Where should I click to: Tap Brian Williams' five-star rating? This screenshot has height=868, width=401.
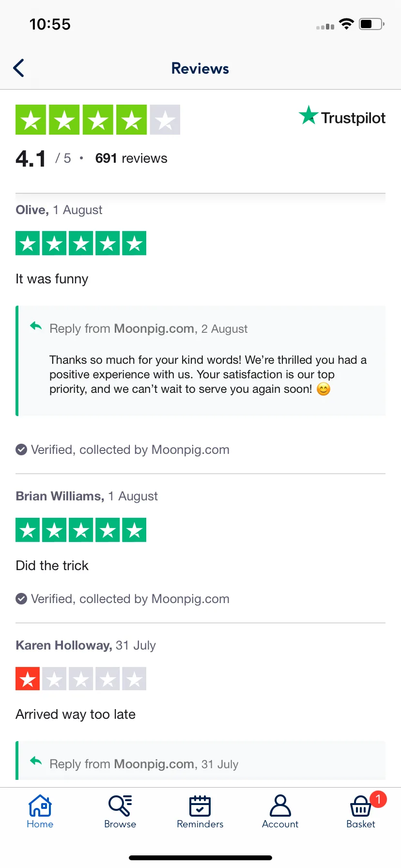81,530
